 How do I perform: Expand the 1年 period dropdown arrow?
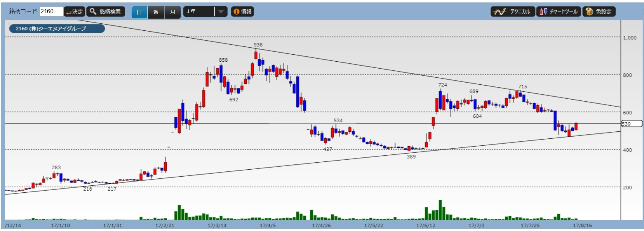coord(221,11)
